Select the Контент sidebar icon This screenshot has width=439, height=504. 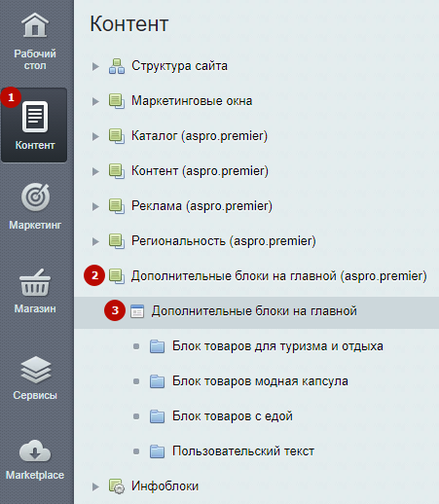point(35,117)
